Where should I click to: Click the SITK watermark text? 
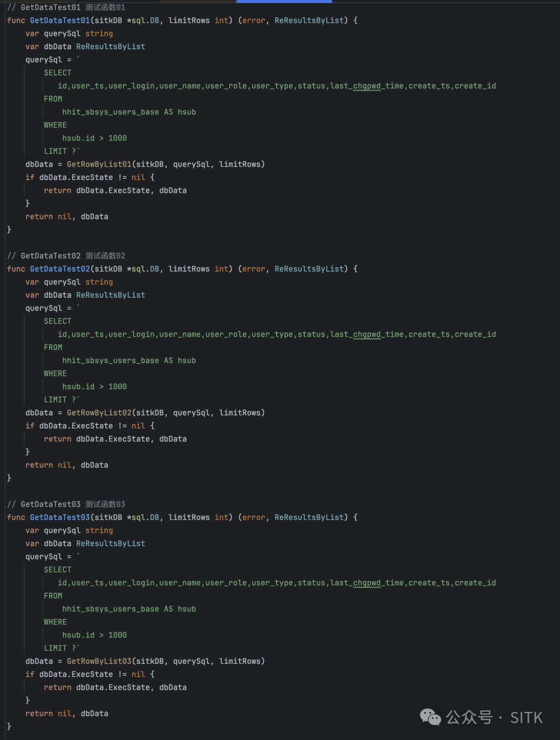tap(526, 718)
